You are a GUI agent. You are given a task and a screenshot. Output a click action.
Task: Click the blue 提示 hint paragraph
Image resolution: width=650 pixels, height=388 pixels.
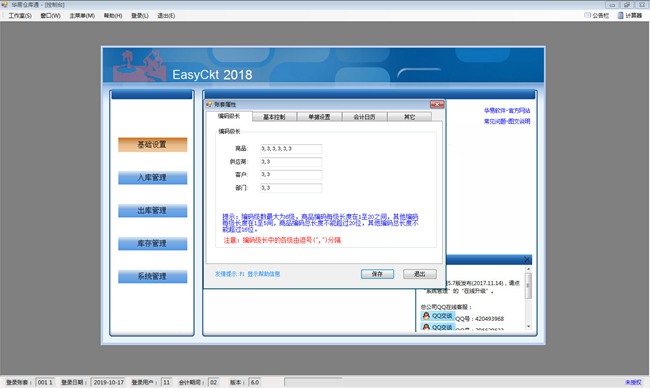pos(320,223)
